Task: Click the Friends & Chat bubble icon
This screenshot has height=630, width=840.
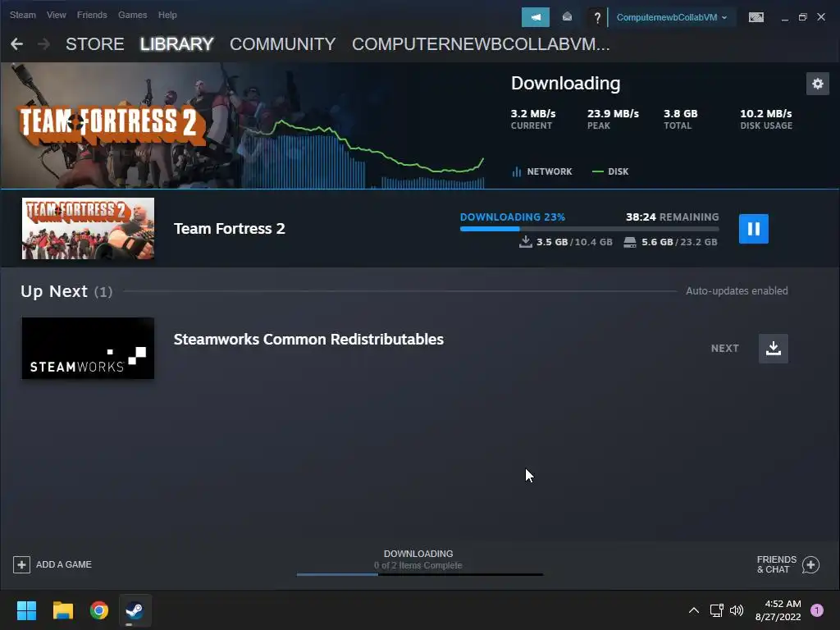Action: 810,564
